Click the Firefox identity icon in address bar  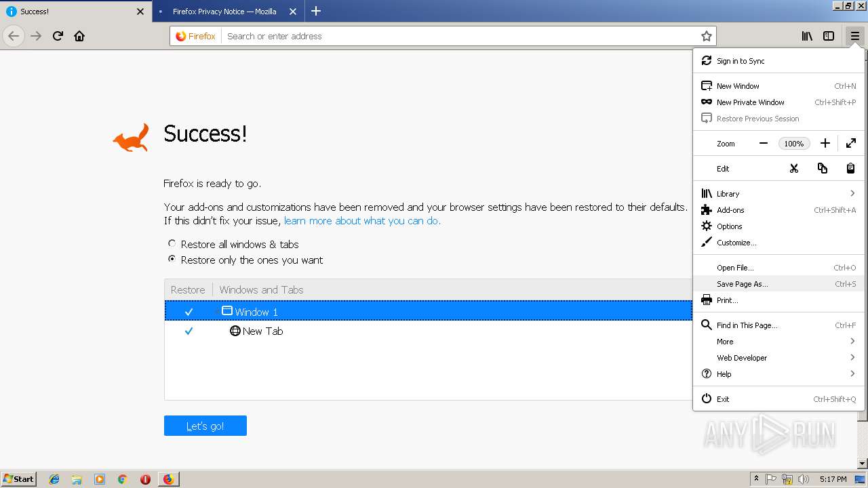click(x=195, y=36)
